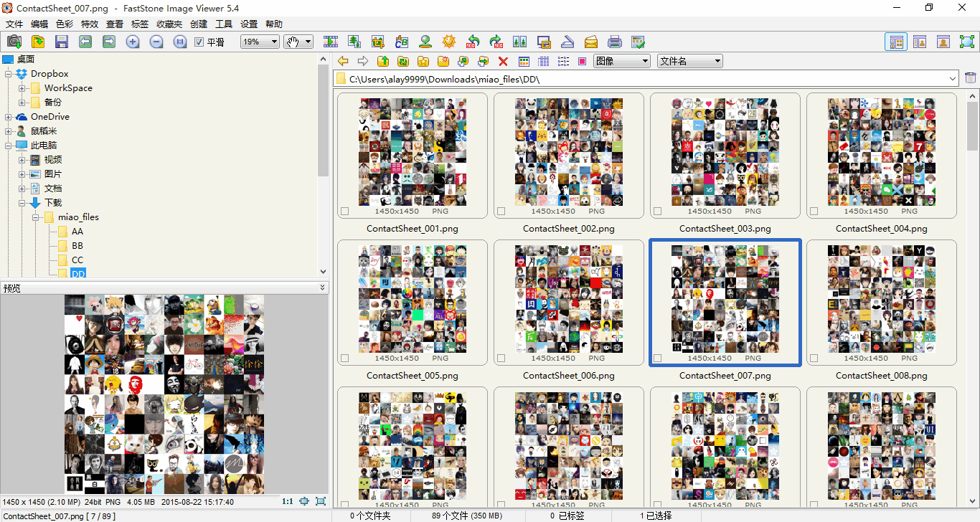Open the 色彩 menu
980x522 pixels.
[x=65, y=24]
